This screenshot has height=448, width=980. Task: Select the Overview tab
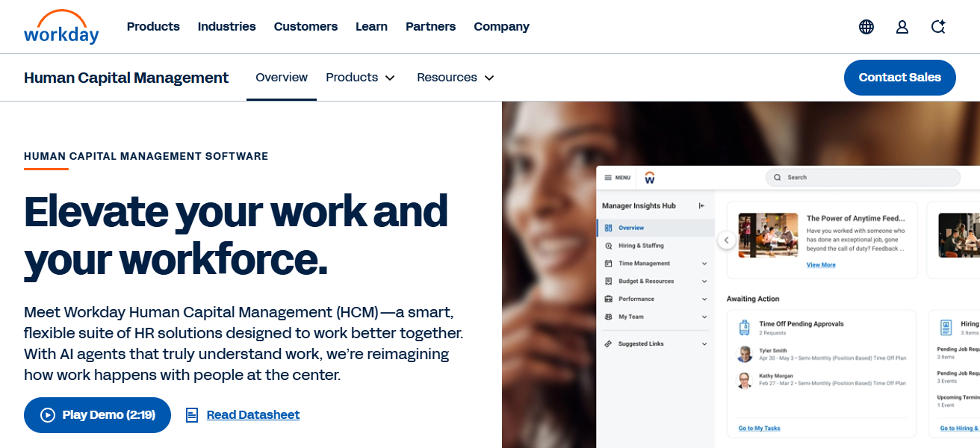(282, 78)
